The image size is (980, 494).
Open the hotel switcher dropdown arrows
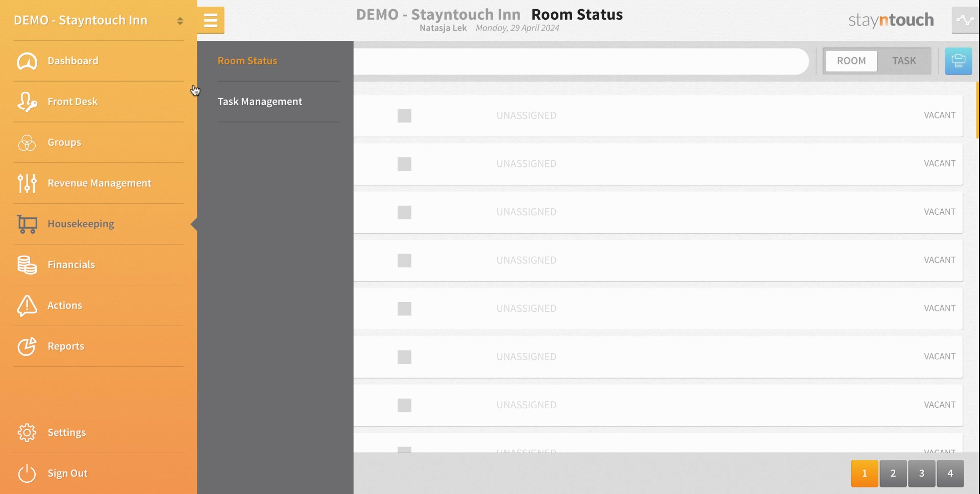[x=180, y=21]
